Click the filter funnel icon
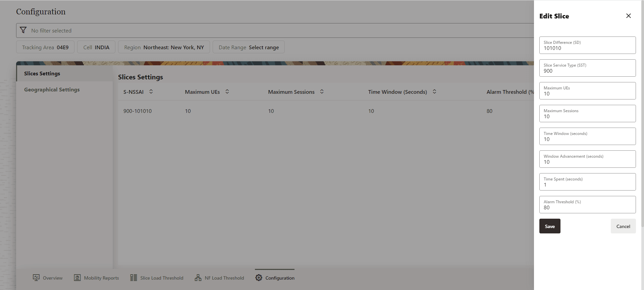 coord(23,30)
